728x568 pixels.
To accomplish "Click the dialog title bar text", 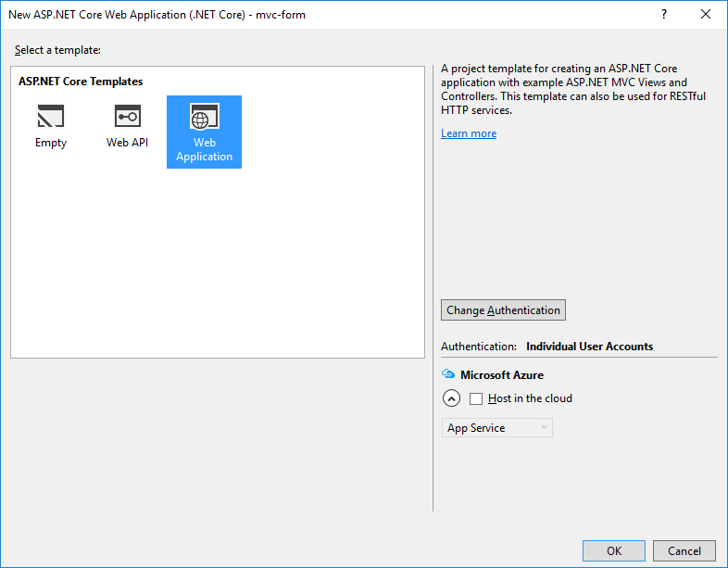I will point(157,14).
